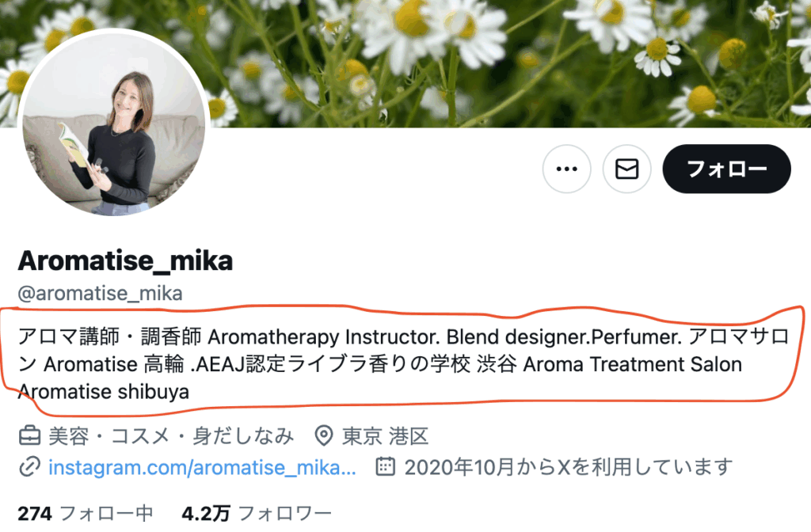The height and width of the screenshot is (532, 811).
Task: Click the @aromatise_mika handle
Action: tap(100, 294)
